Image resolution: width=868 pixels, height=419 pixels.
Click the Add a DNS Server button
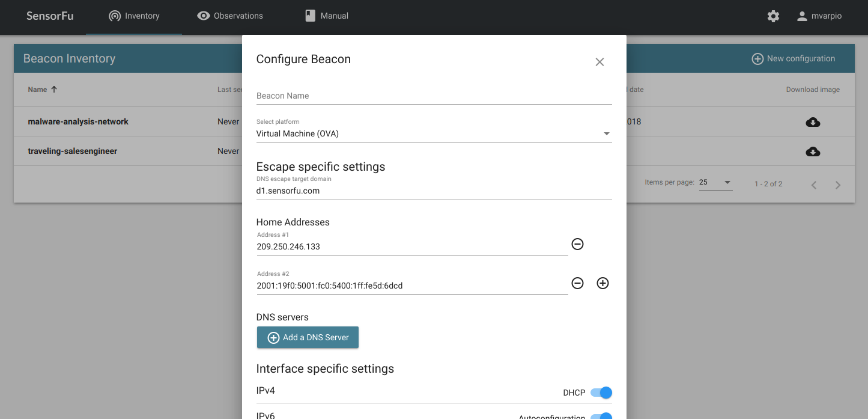[x=308, y=337]
